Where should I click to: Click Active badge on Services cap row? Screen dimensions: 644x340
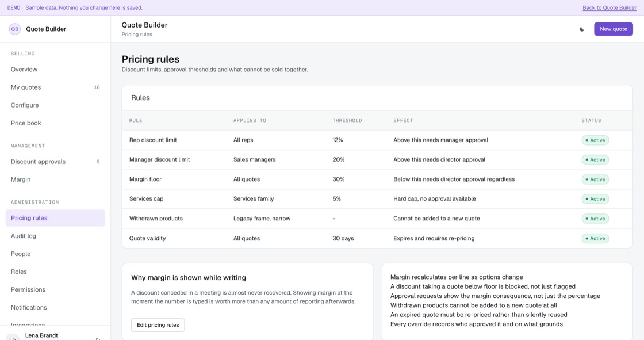click(595, 199)
